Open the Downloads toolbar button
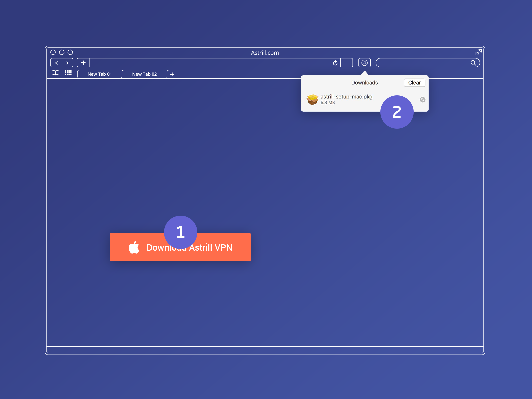 tap(364, 63)
